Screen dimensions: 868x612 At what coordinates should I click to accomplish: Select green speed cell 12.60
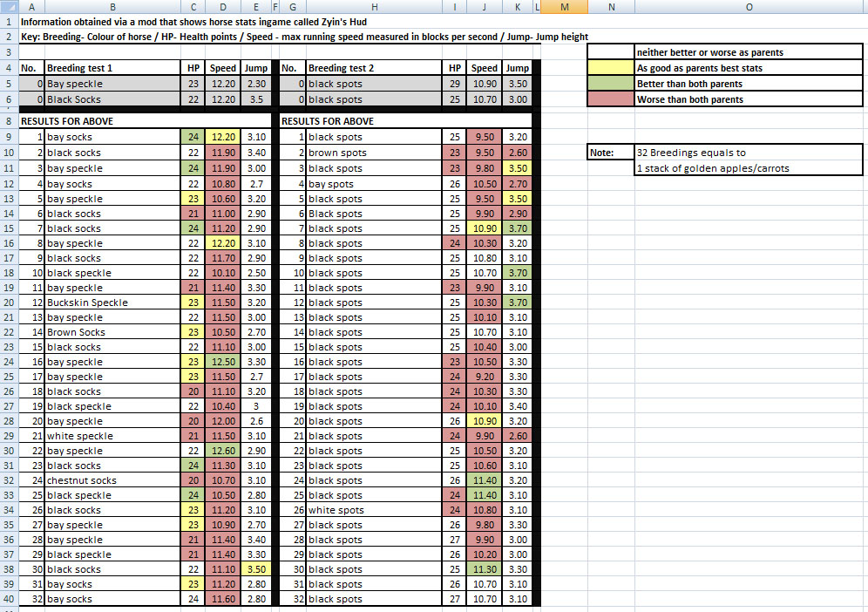click(223, 451)
